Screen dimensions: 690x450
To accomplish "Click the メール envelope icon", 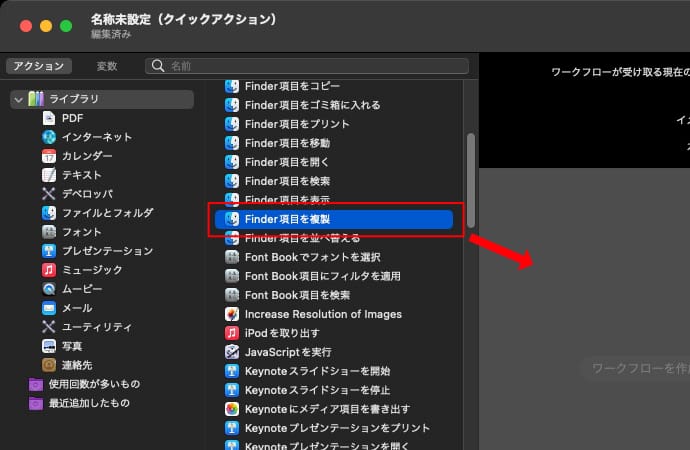I will 49,308.
